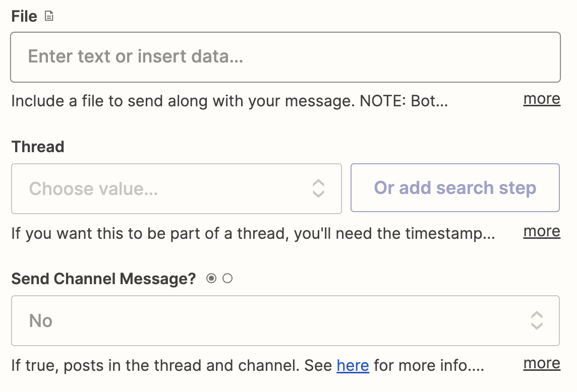
Task: Focus the File text input field
Action: [285, 57]
